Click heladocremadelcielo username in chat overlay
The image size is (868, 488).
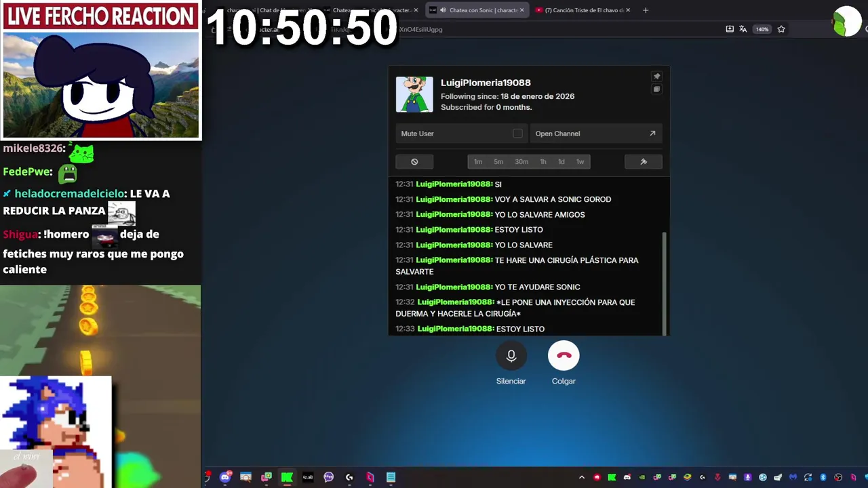[x=70, y=194]
